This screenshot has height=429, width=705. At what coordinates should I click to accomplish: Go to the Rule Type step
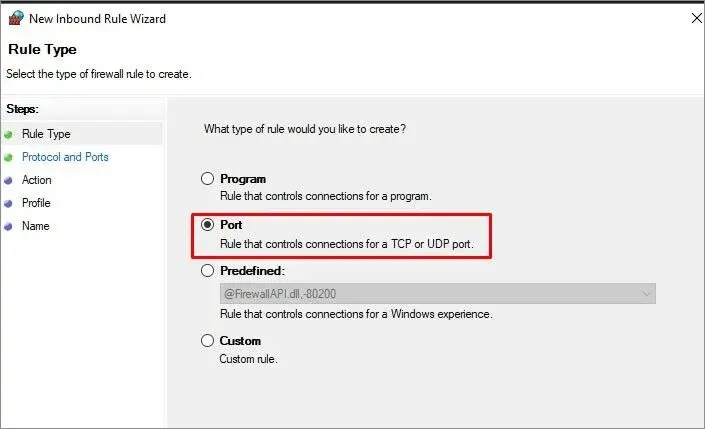(46, 134)
